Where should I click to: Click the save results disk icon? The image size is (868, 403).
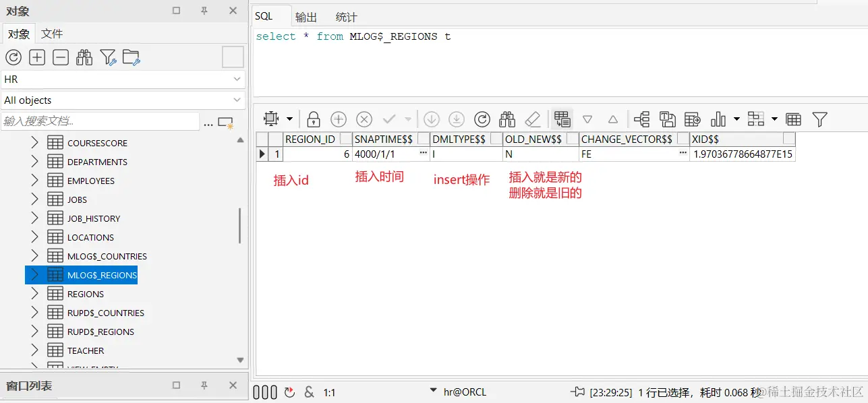(668, 119)
